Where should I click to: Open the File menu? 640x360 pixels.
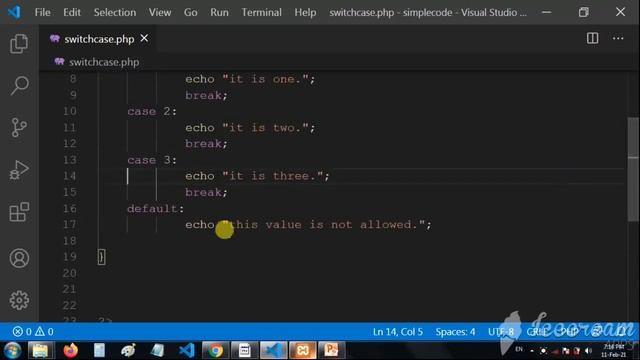42,12
